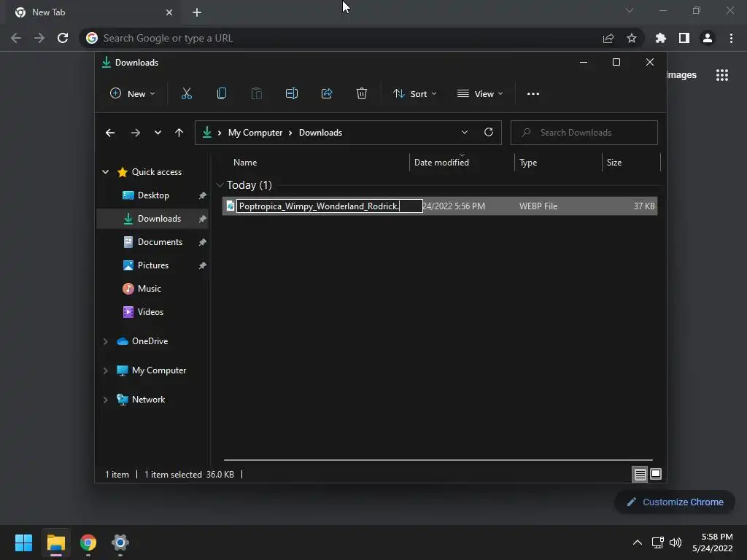
Task: Bookmark this tab star icon
Action: click(x=632, y=38)
